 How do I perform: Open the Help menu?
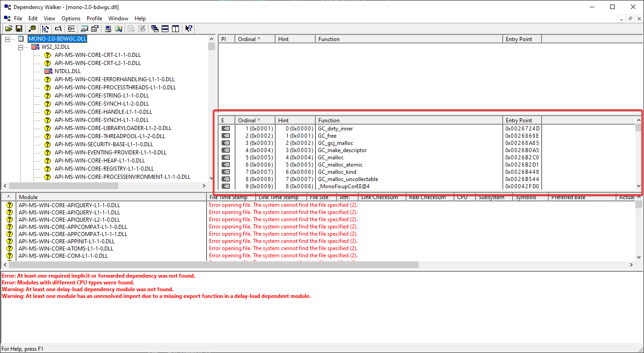point(140,19)
